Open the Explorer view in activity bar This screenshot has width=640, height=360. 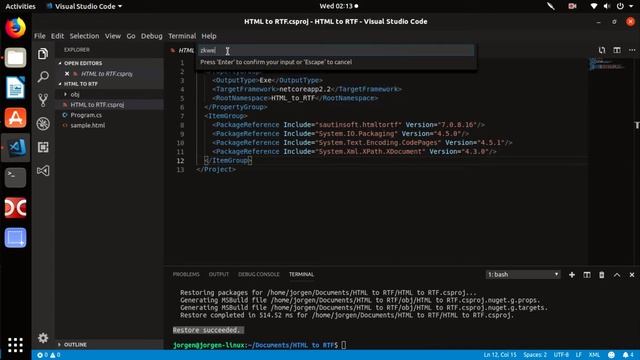pyautogui.click(x=43, y=53)
